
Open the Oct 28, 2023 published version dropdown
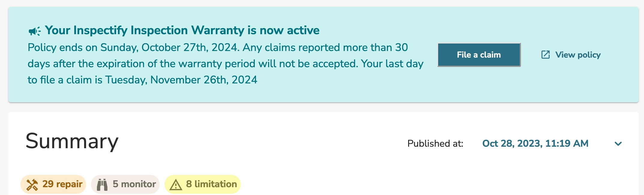[x=535, y=143]
